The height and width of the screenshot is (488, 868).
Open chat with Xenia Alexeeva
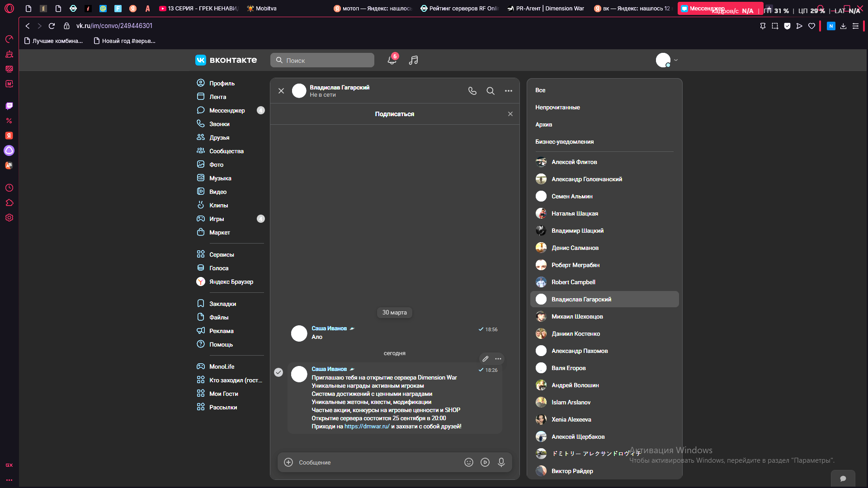[604, 419]
